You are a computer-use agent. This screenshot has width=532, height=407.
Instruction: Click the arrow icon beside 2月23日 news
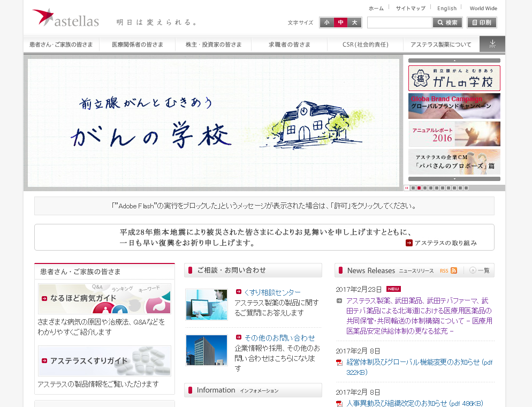coord(339,301)
